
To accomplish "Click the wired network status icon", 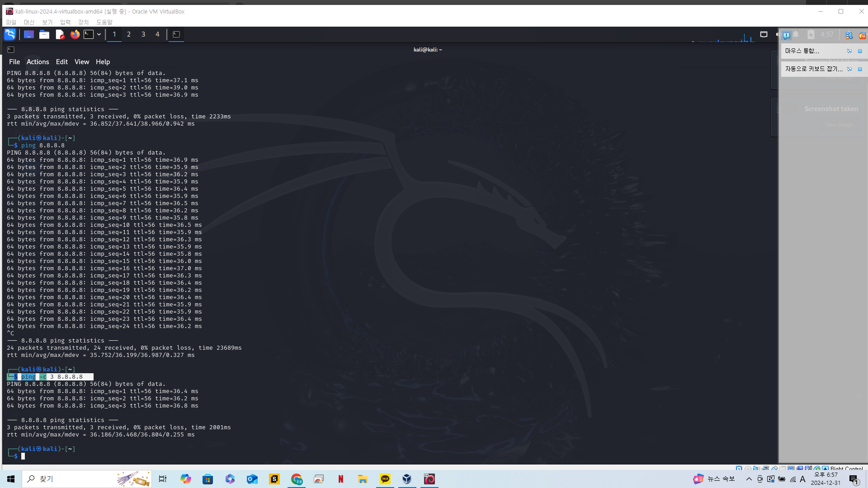I will (764, 34).
